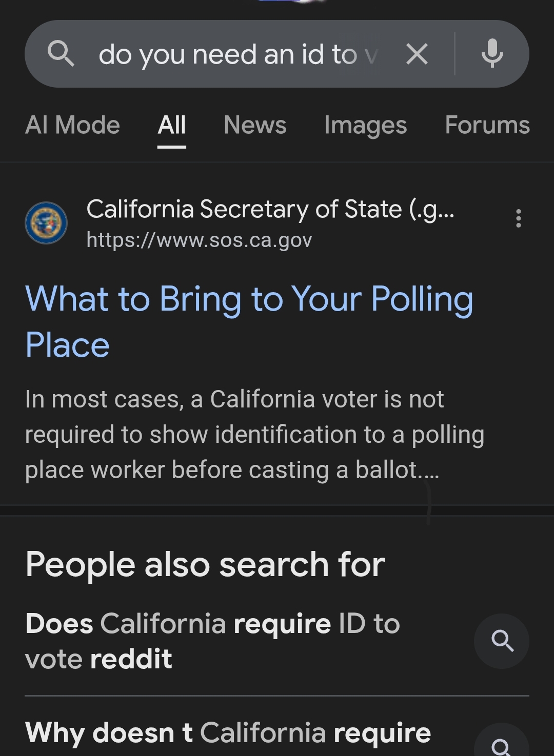This screenshot has width=554, height=756.
Task: Click the California Secretary of State seal favicon
Action: 46,223
